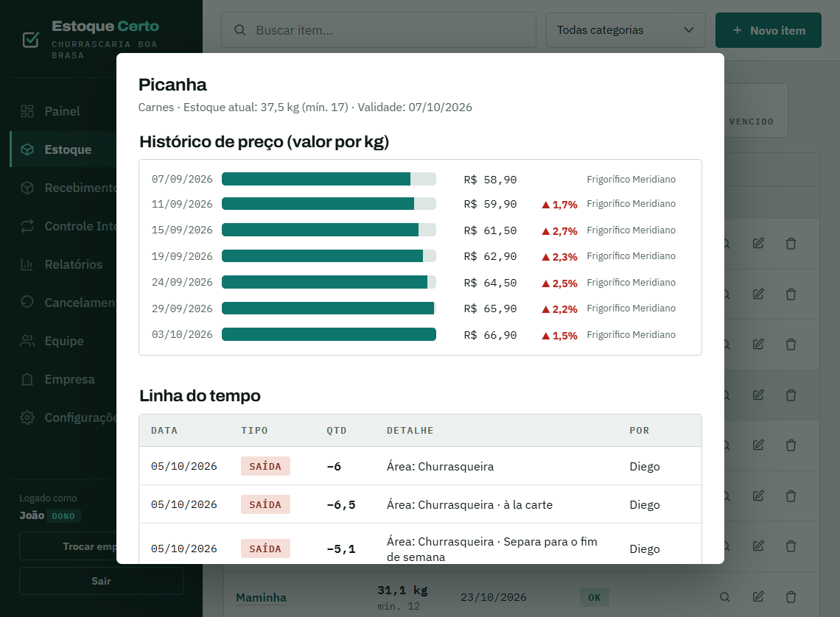Click the DETALHE column header
The height and width of the screenshot is (617, 840).
pos(410,430)
